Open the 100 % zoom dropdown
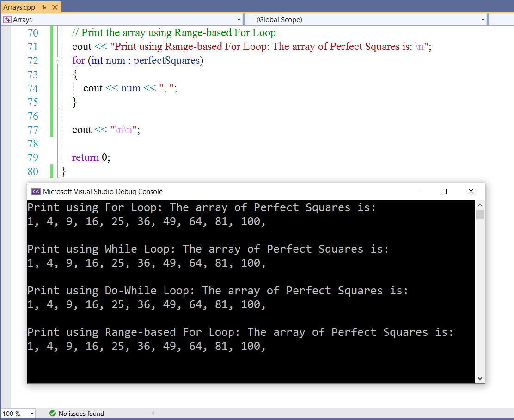Screen dimensions: 514x420 pos(32,414)
